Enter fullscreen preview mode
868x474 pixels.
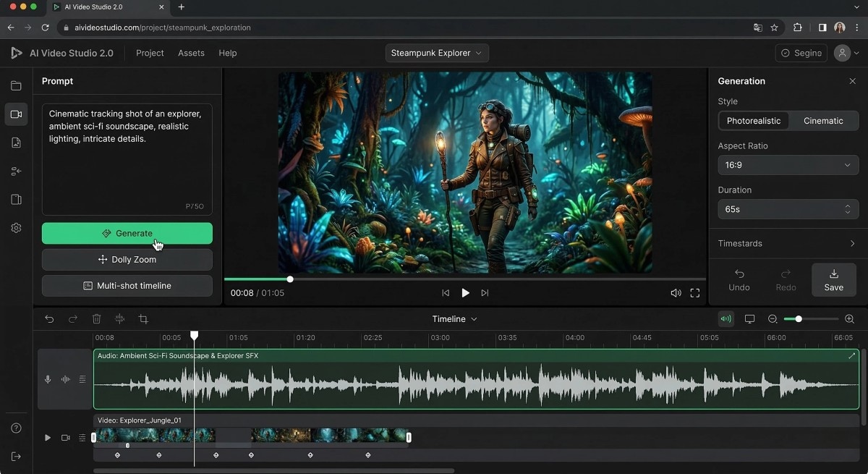click(694, 293)
